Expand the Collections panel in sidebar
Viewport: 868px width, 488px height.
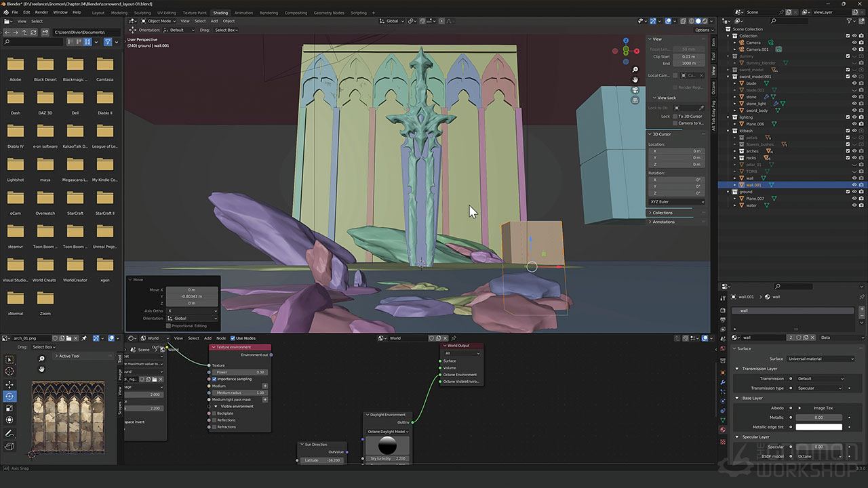click(662, 213)
